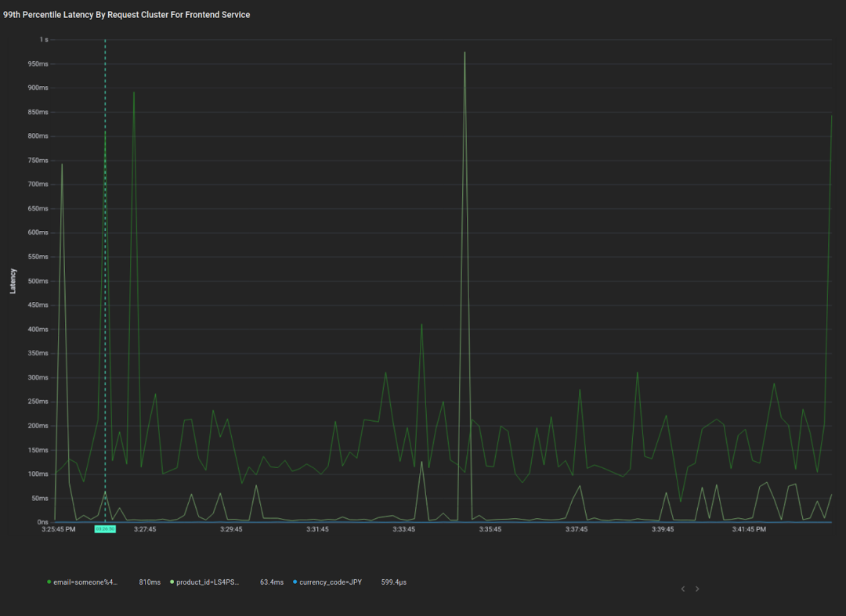The width and height of the screenshot is (846, 616).
Task: Click the Latency y-axis title
Action: click(x=13, y=281)
